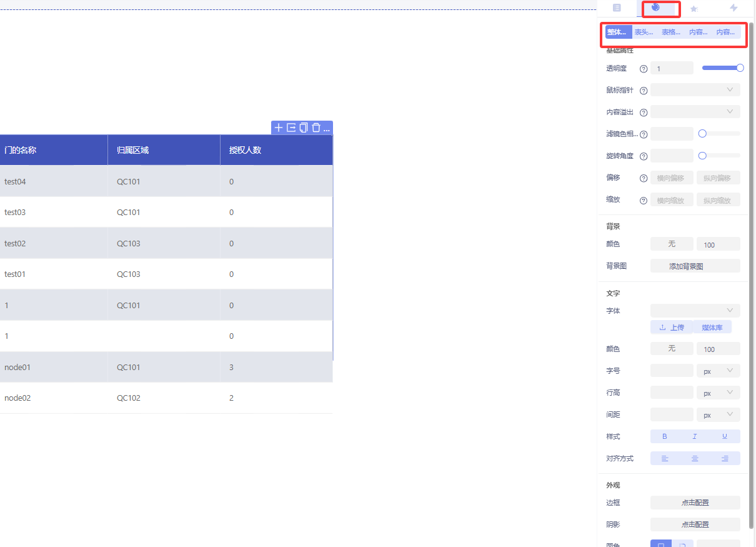Toggle italic text style
This screenshot has height=547, width=756.
coord(695,436)
